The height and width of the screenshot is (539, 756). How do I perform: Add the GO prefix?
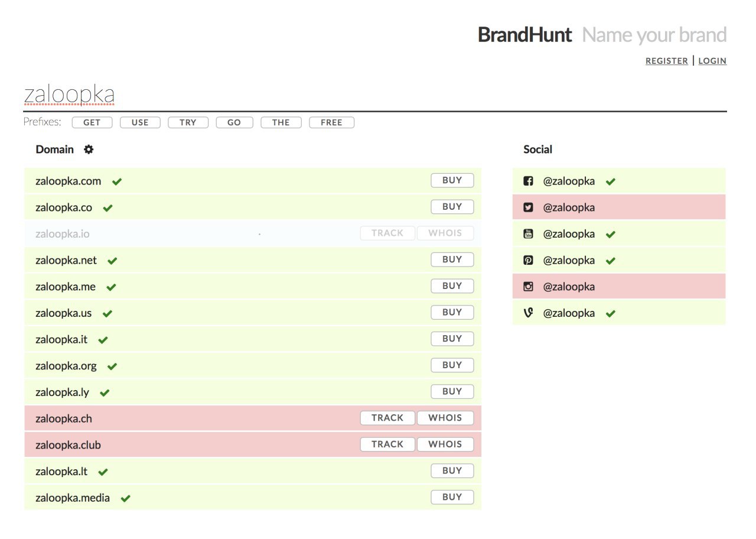click(234, 122)
